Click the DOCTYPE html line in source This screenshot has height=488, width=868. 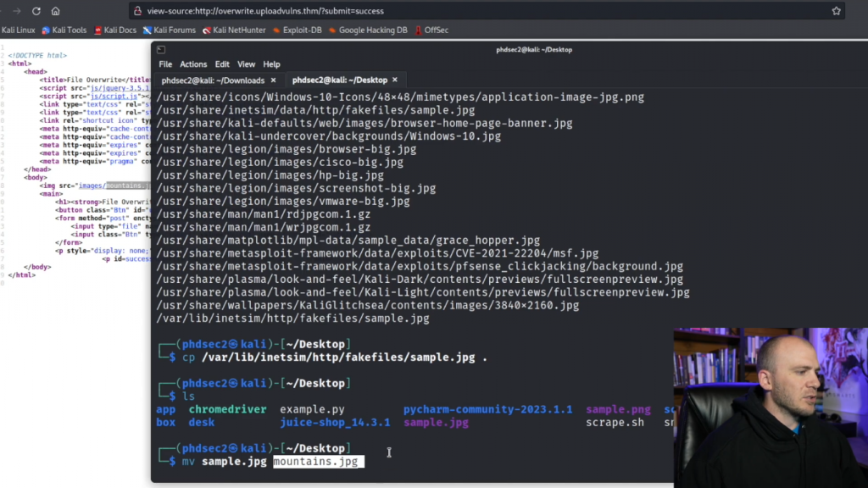(37, 55)
